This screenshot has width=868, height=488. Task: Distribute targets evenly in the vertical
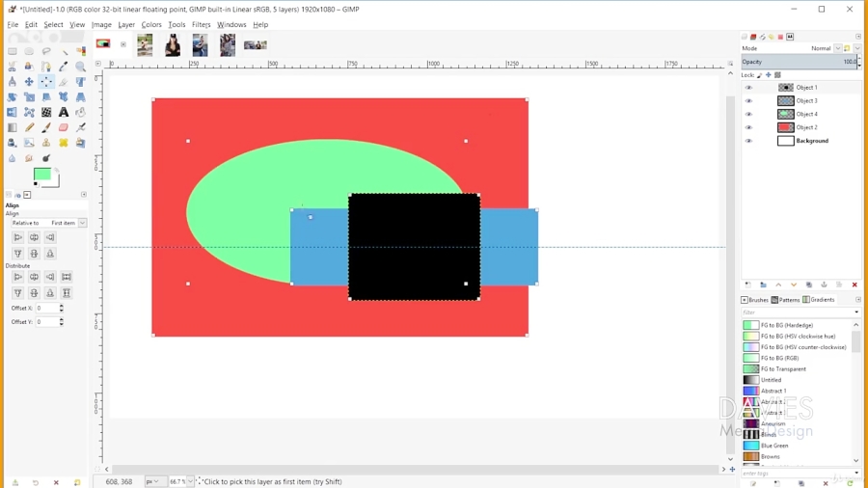[x=67, y=292]
